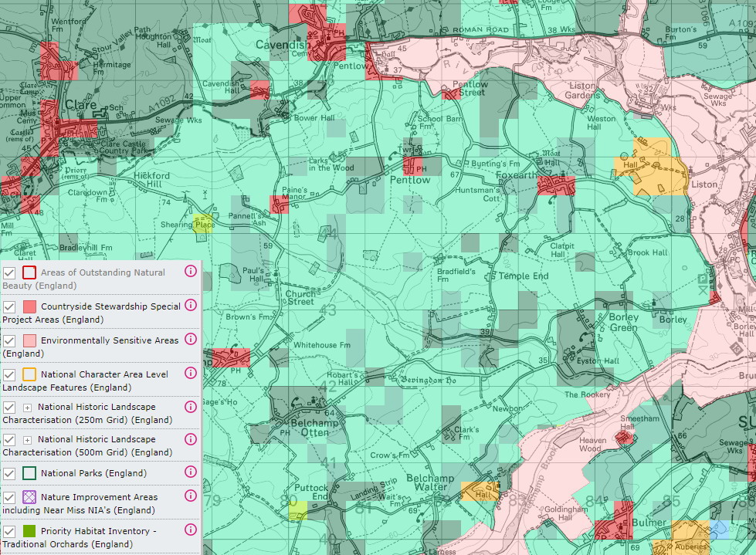Click the 'Bulmer' village label on map
The height and width of the screenshot is (555, 756).
pyautogui.click(x=649, y=523)
